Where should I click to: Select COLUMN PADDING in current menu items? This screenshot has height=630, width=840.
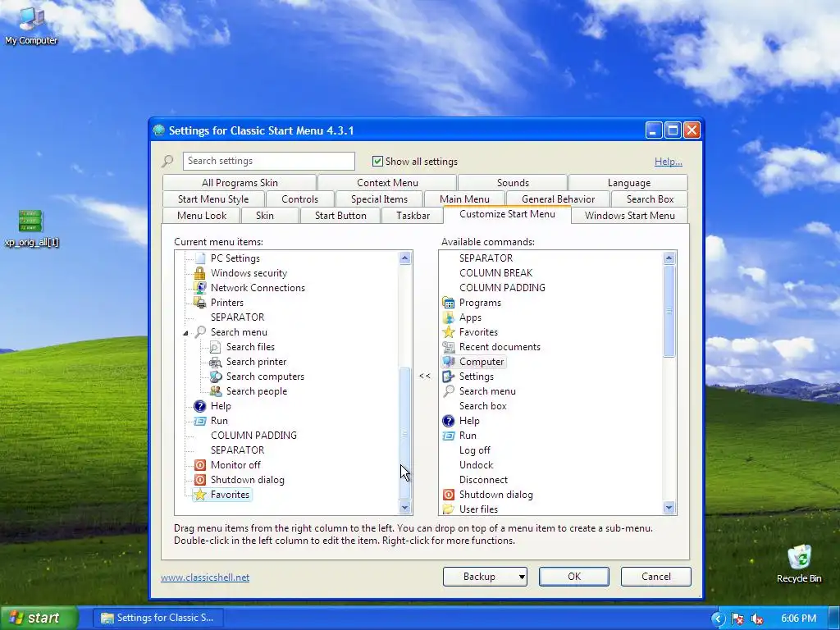click(253, 436)
